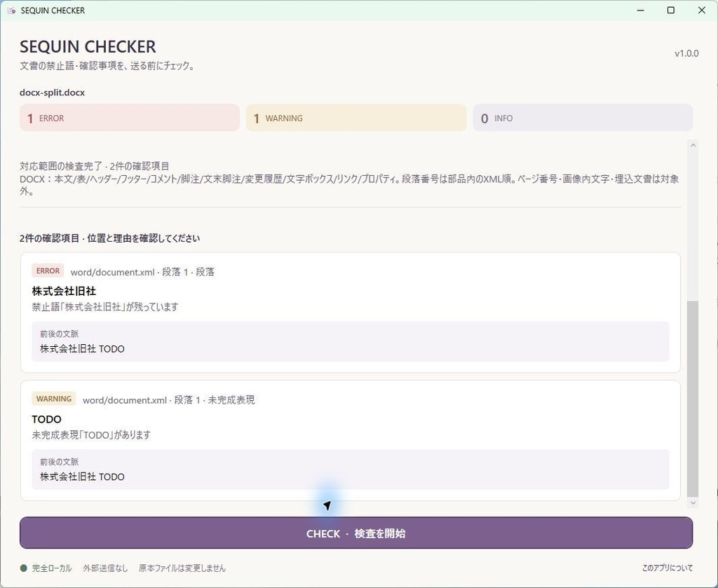This screenshot has width=718, height=588.
Task: Click the scrollbar up arrow in results
Action: point(693,145)
